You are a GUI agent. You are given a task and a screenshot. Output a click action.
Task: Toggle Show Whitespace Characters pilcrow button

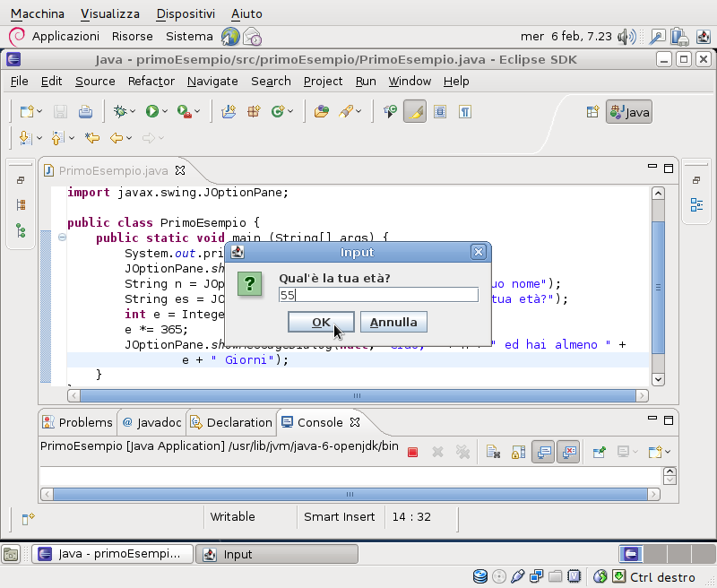click(464, 111)
